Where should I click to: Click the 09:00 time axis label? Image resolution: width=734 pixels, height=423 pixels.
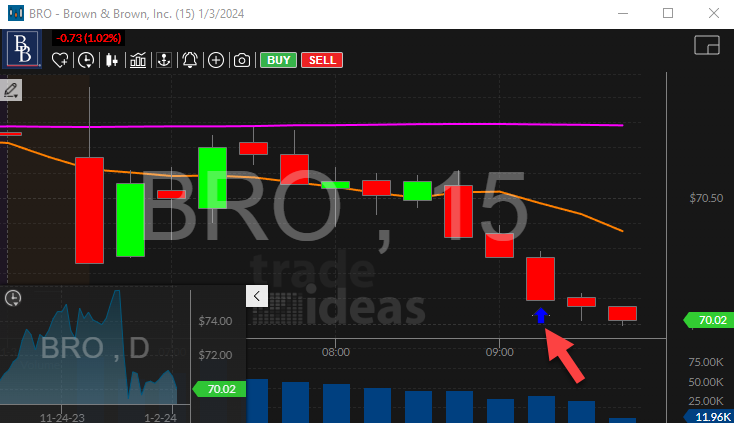coord(499,352)
